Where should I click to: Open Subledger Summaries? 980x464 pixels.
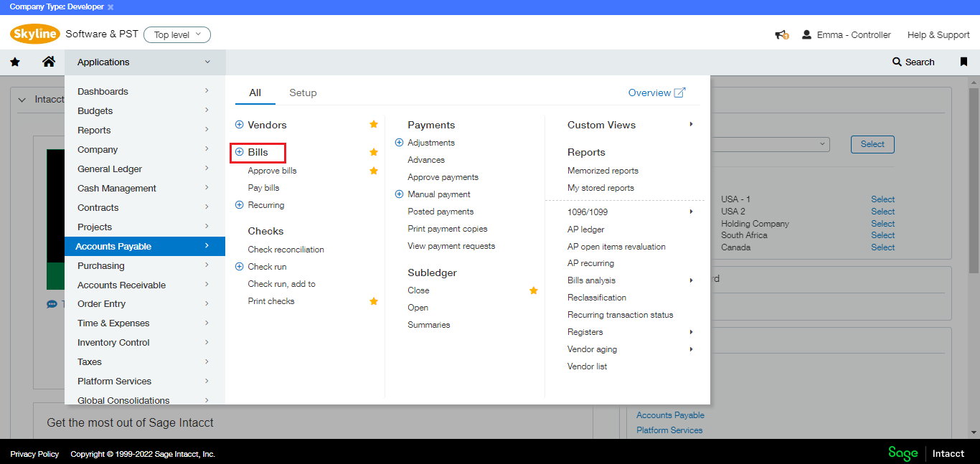pyautogui.click(x=429, y=325)
